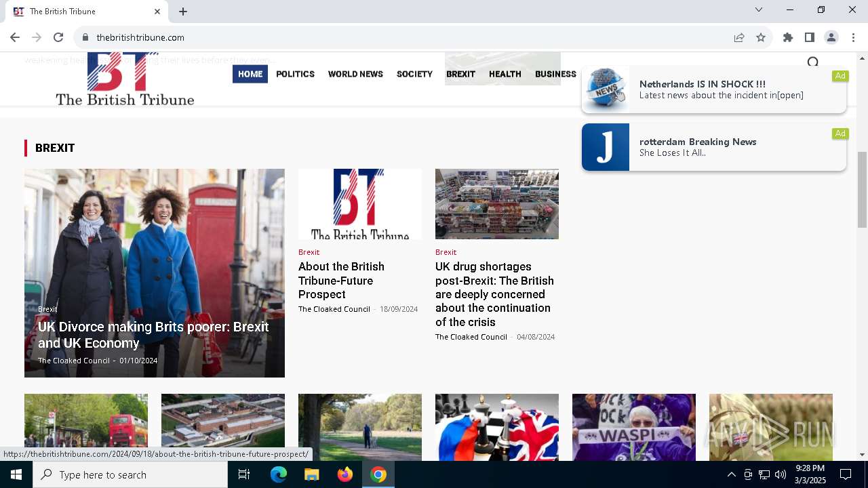Viewport: 868px width, 488px height.
Task: Go back to the previous page
Action: tap(15, 37)
